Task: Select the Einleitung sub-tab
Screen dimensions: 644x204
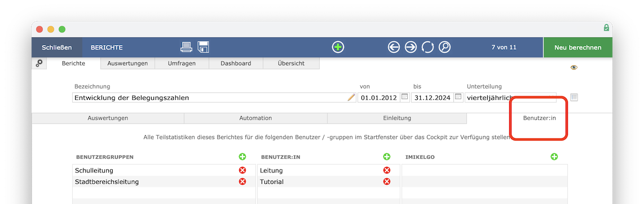Action: pos(397,118)
